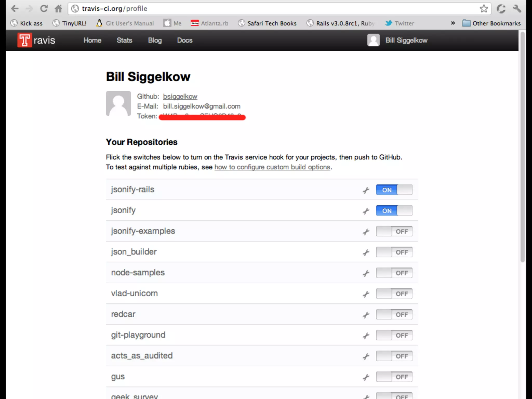This screenshot has height=399, width=532.
Task: Go to the Stats nav item
Action: [x=124, y=40]
